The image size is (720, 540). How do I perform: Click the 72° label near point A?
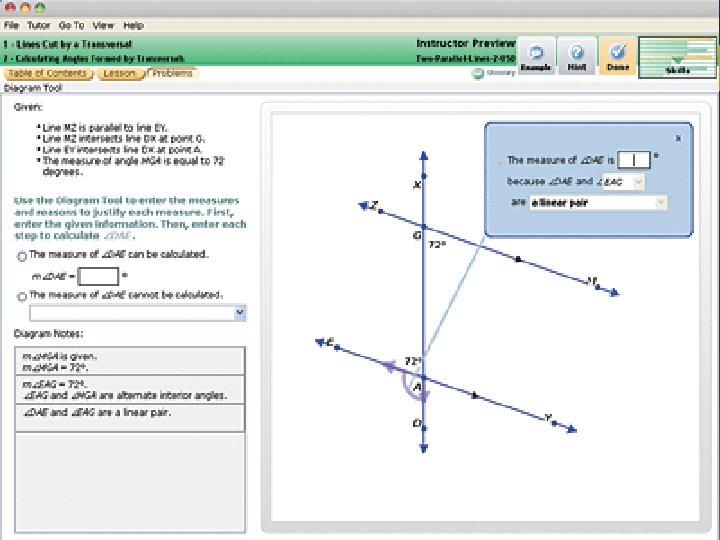(x=413, y=361)
